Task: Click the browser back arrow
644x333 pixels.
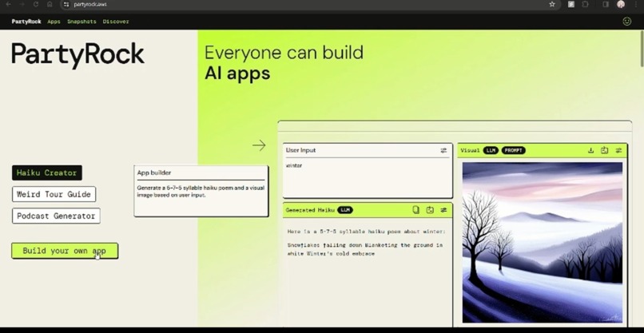Action: coord(8,4)
